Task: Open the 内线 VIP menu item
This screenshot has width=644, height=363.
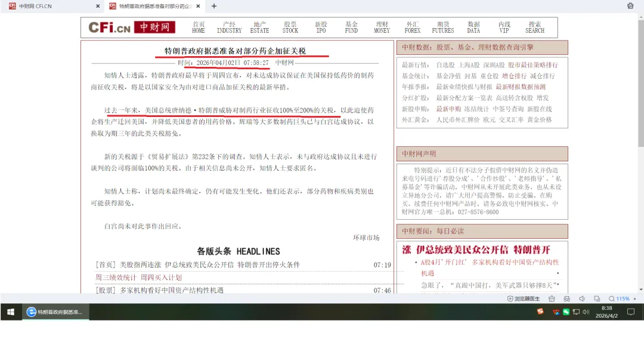Action: [x=504, y=27]
